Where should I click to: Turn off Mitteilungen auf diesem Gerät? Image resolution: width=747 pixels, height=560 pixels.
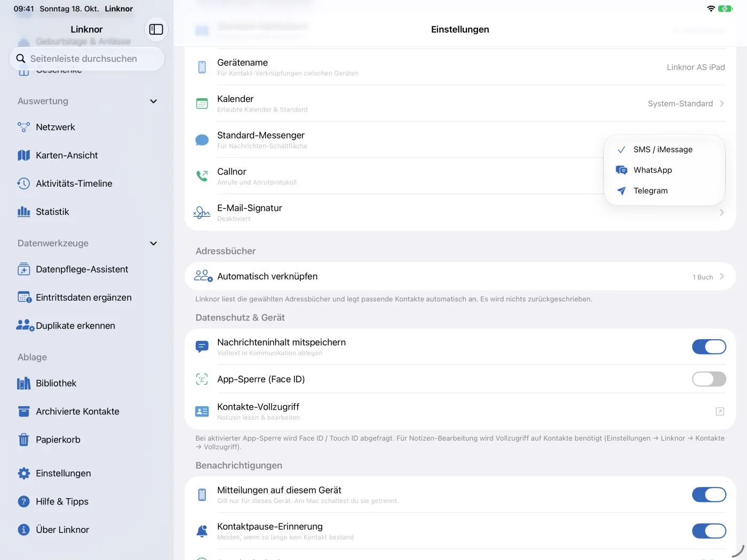pyautogui.click(x=709, y=495)
